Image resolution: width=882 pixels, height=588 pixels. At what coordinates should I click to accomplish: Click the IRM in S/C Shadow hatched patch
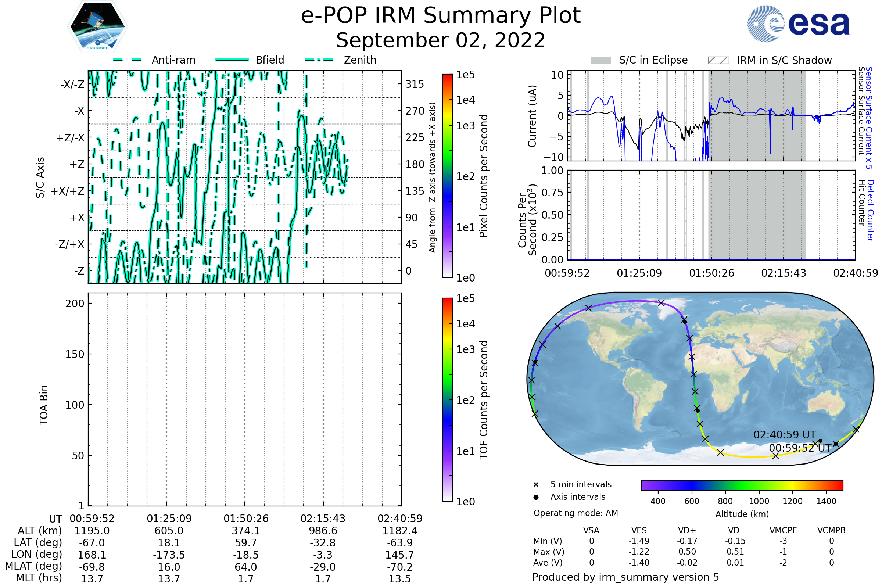[718, 60]
